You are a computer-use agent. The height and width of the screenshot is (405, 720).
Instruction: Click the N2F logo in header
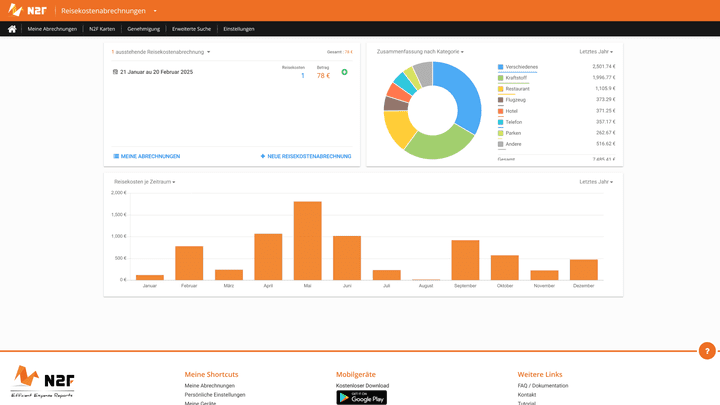click(27, 10)
